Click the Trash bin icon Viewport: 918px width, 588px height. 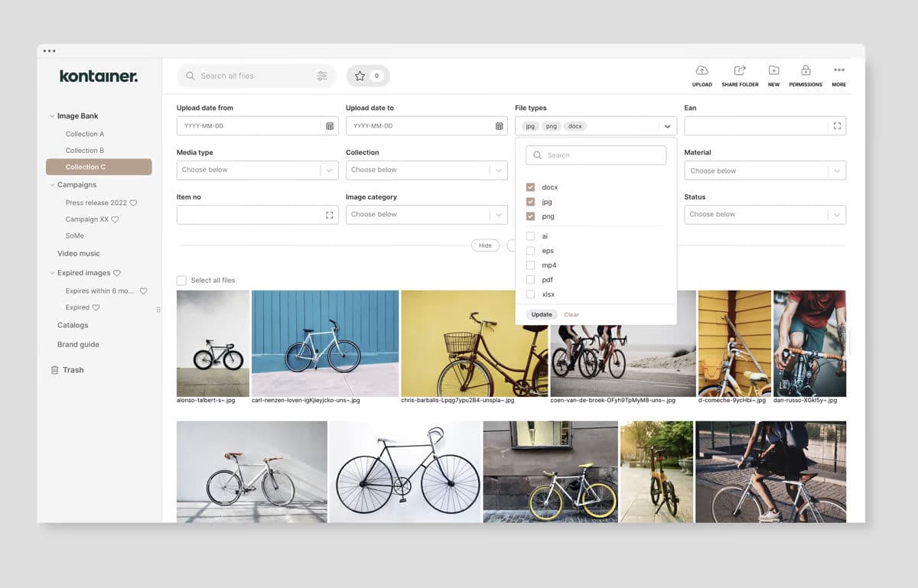click(54, 370)
